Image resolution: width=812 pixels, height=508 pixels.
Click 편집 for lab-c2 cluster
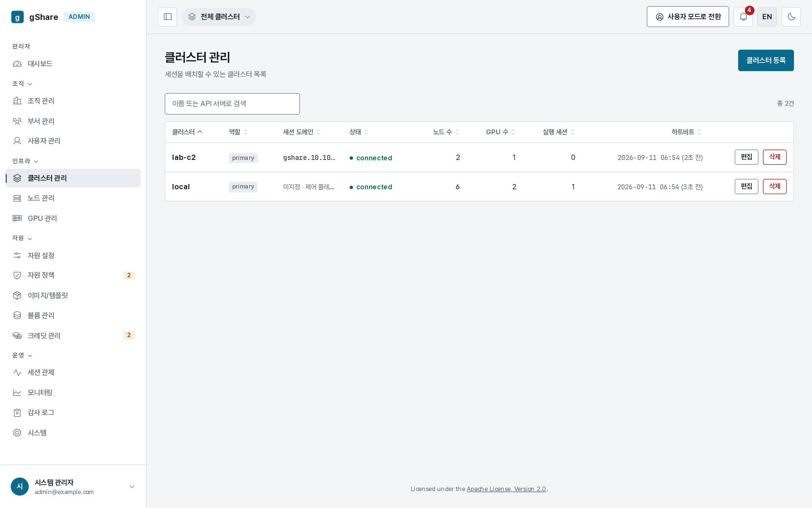747,157
